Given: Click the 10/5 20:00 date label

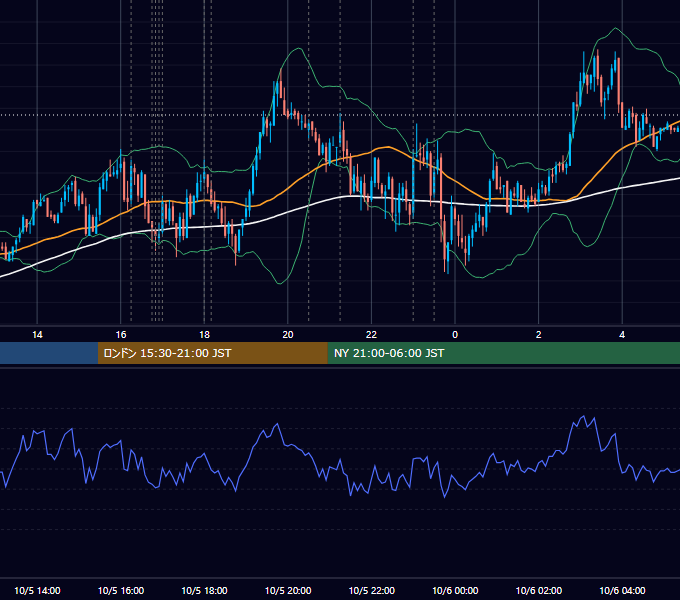Looking at the screenshot, I should pos(288,590).
